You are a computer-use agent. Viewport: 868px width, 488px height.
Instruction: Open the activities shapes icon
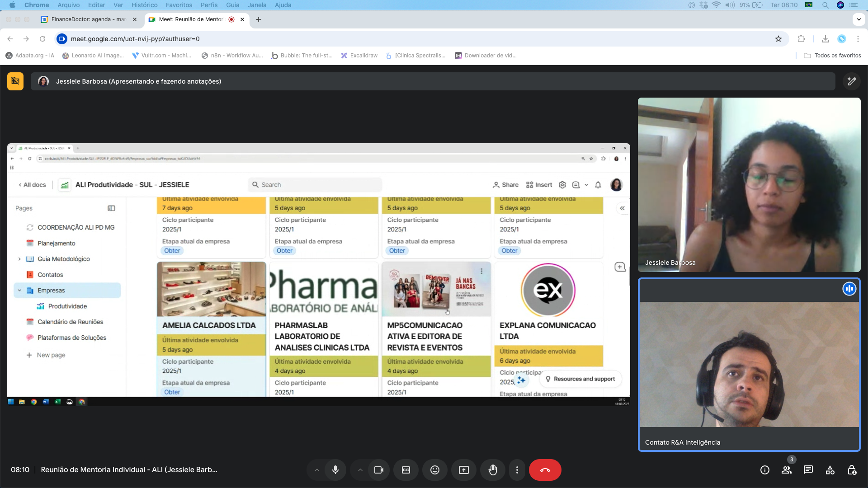(x=830, y=470)
